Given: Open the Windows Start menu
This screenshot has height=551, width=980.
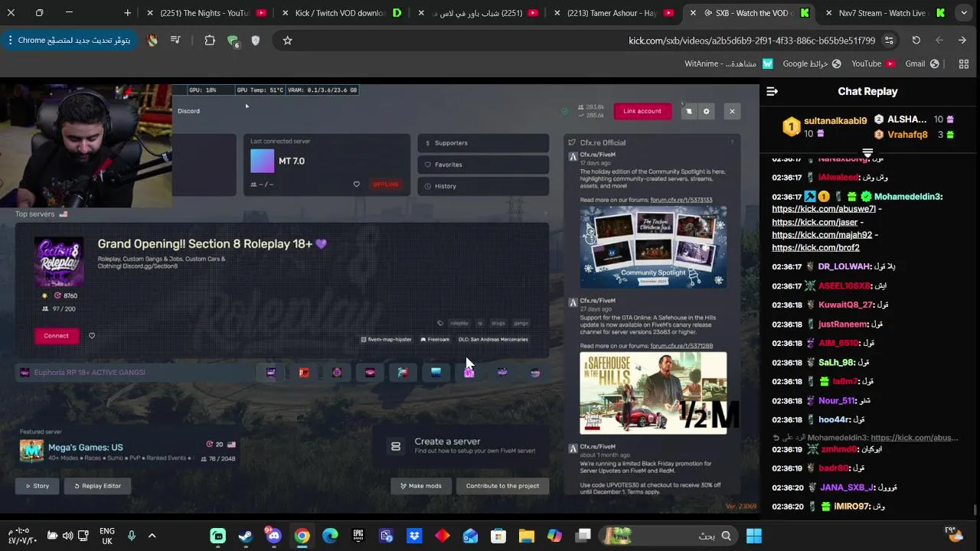Looking at the screenshot, I should (754, 536).
